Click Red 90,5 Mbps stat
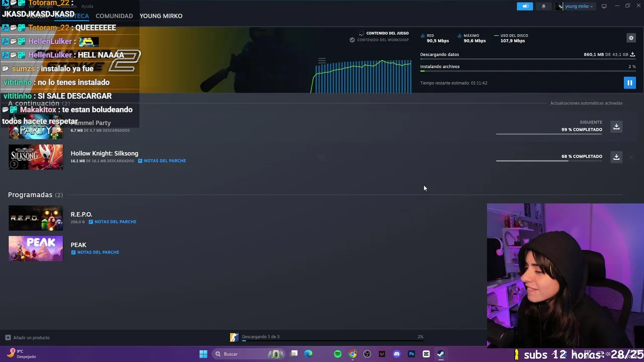The image size is (644, 362). (434, 38)
